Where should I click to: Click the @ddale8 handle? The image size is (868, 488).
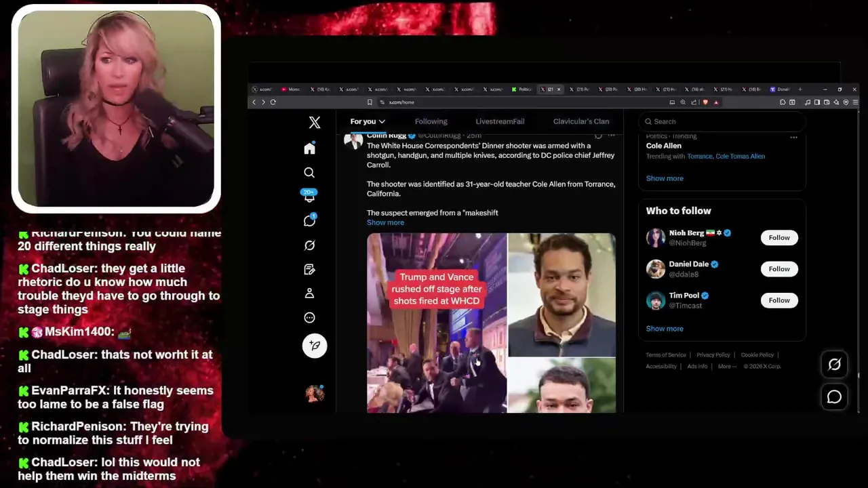point(684,274)
